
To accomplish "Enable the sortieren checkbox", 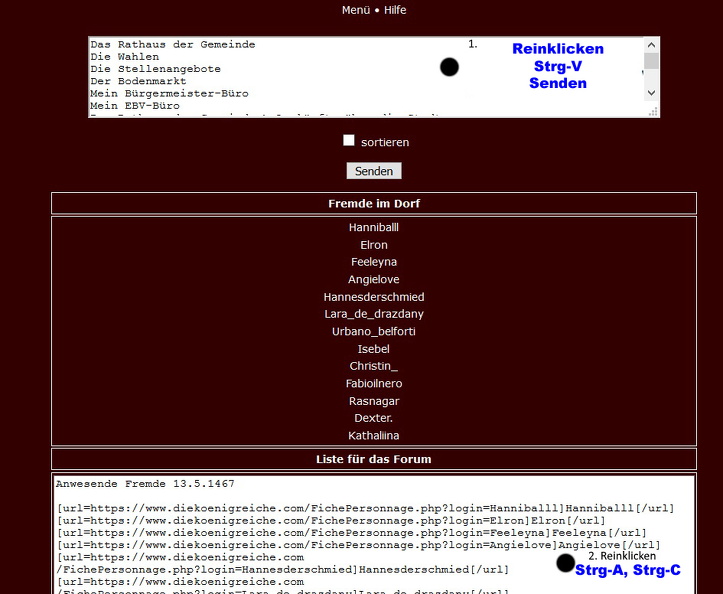I will tap(349, 141).
